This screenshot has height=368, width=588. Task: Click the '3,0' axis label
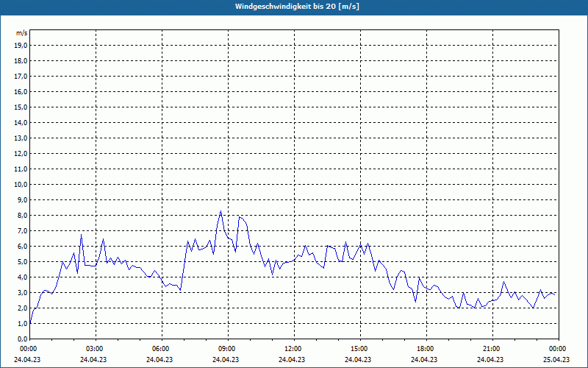pyautogui.click(x=22, y=292)
